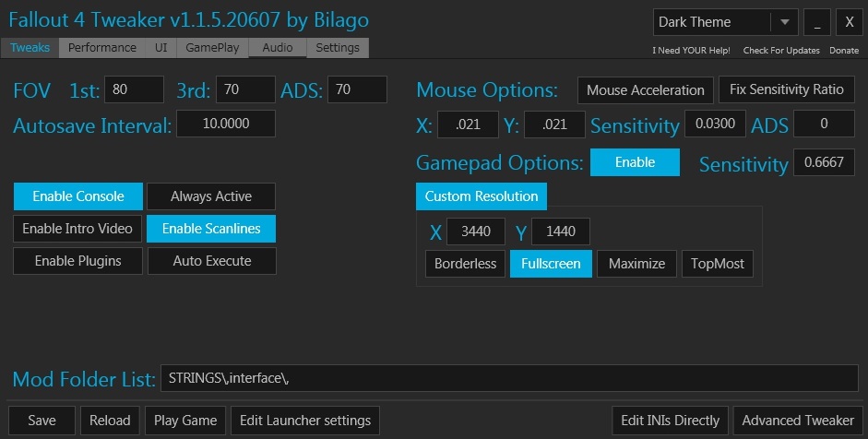Open the UI tab
Image resolution: width=868 pixels, height=439 pixels.
[x=161, y=48]
